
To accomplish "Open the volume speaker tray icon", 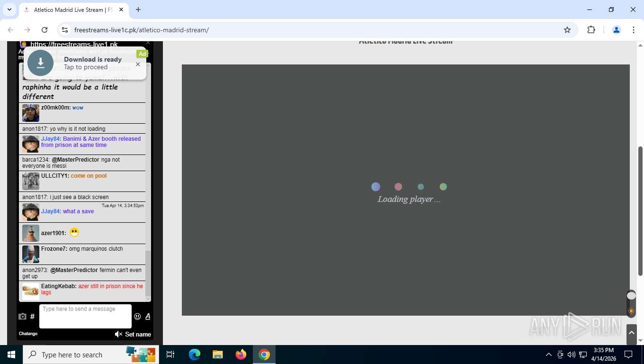I will click(572, 355).
